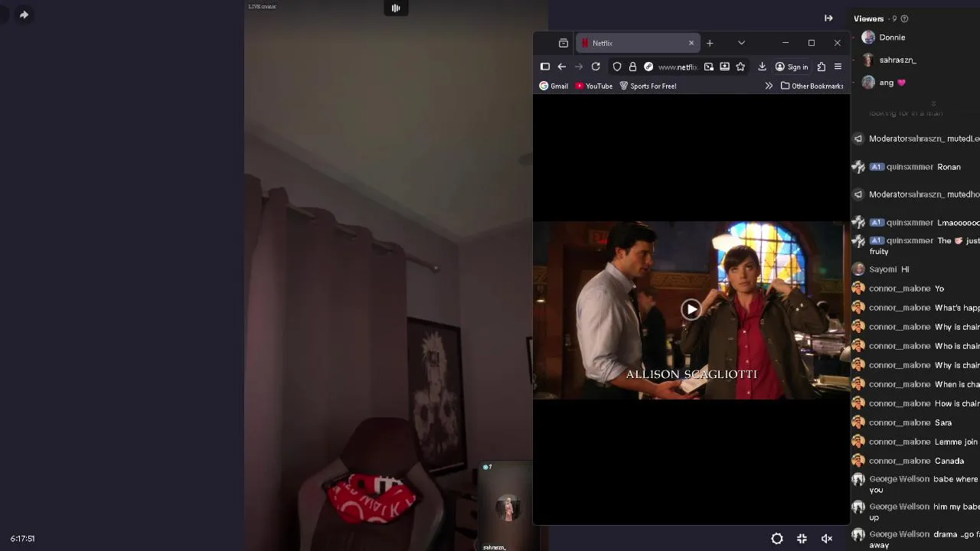Open the extensions puzzle icon
Screen dimensions: 980x551
click(x=822, y=67)
